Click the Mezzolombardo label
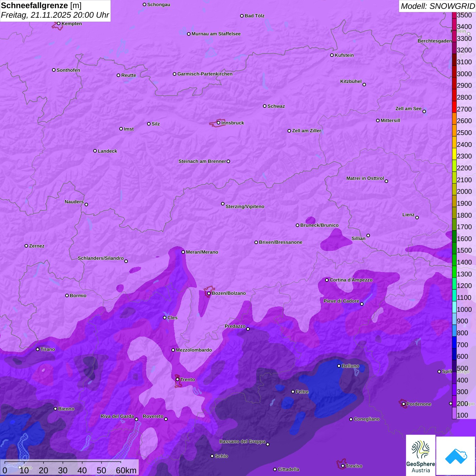This screenshot has width=476, height=476. [194, 350]
